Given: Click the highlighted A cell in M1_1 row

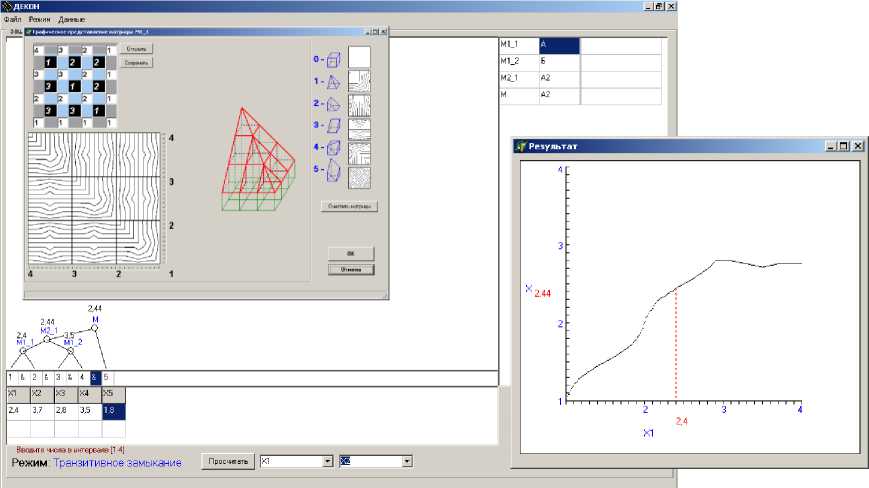Looking at the screenshot, I should point(559,45).
